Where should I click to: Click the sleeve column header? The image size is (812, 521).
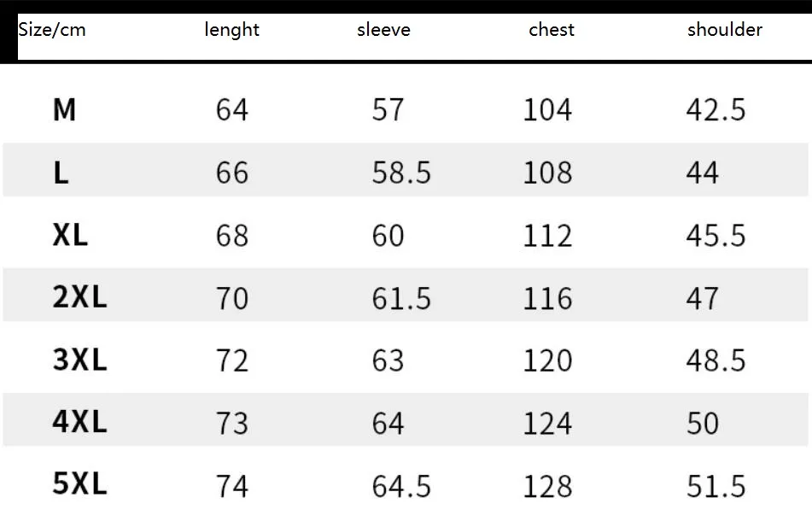pyautogui.click(x=383, y=30)
